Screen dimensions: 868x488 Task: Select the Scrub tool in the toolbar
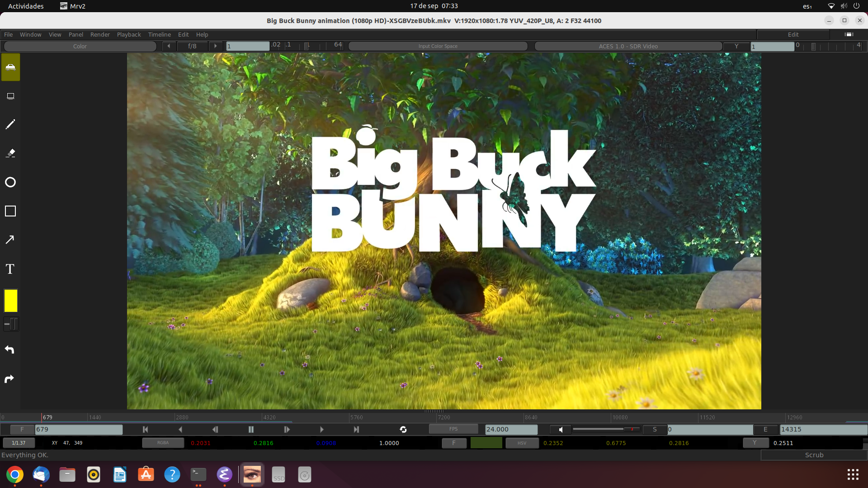[10, 67]
